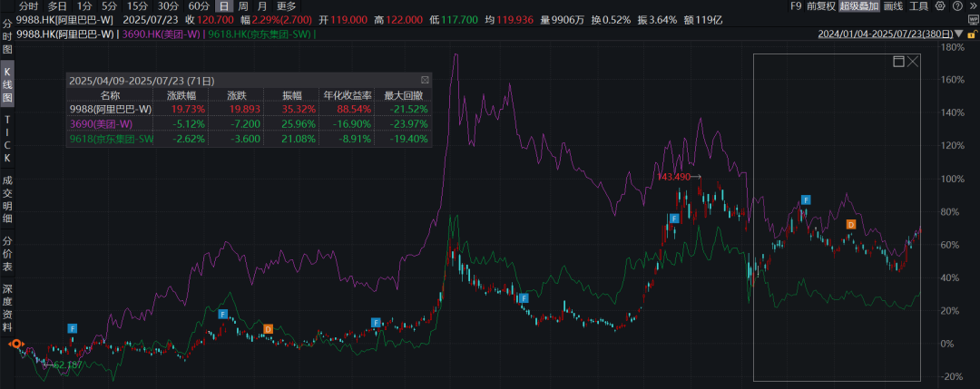This screenshot has width=980, height=389.
Task: Open date range dropdown triangle
Action: point(959,34)
